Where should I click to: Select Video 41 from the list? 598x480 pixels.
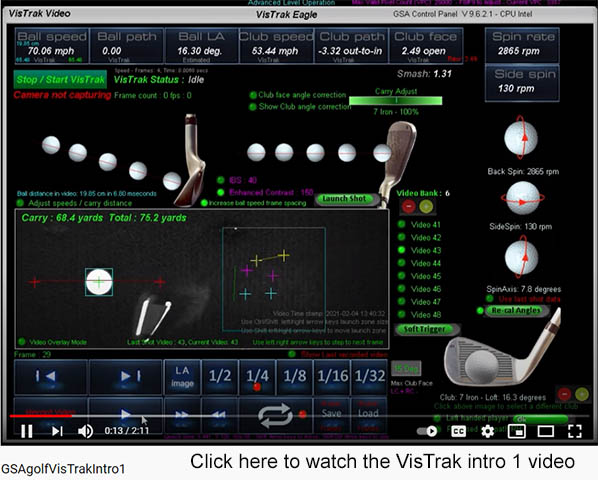pyautogui.click(x=419, y=225)
